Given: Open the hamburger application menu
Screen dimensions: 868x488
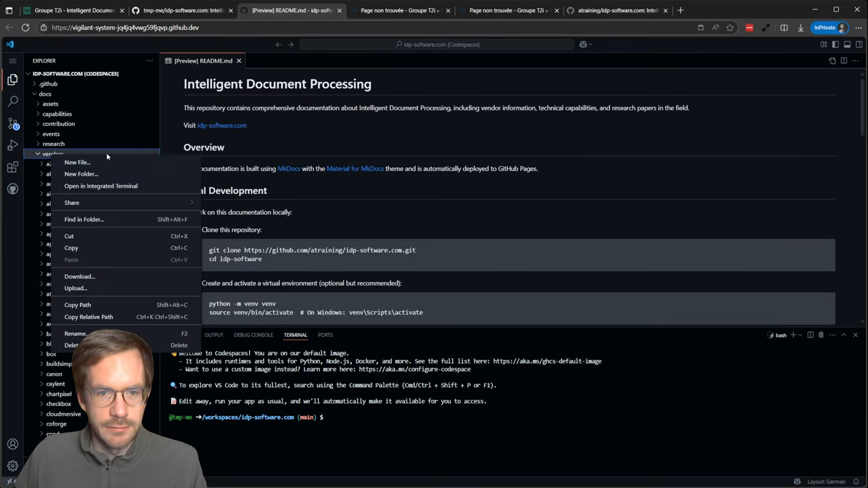Looking at the screenshot, I should coord(12,60).
